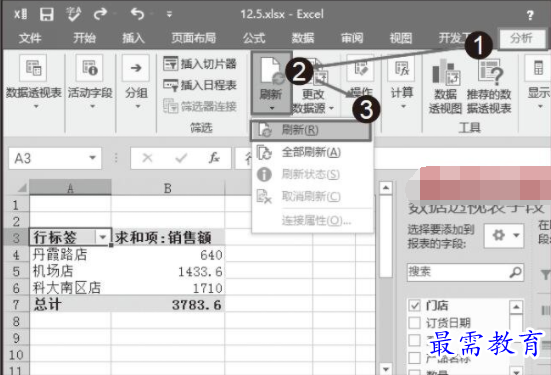
Task: Switch to the 开始 ribbon tab
Action: click(84, 38)
